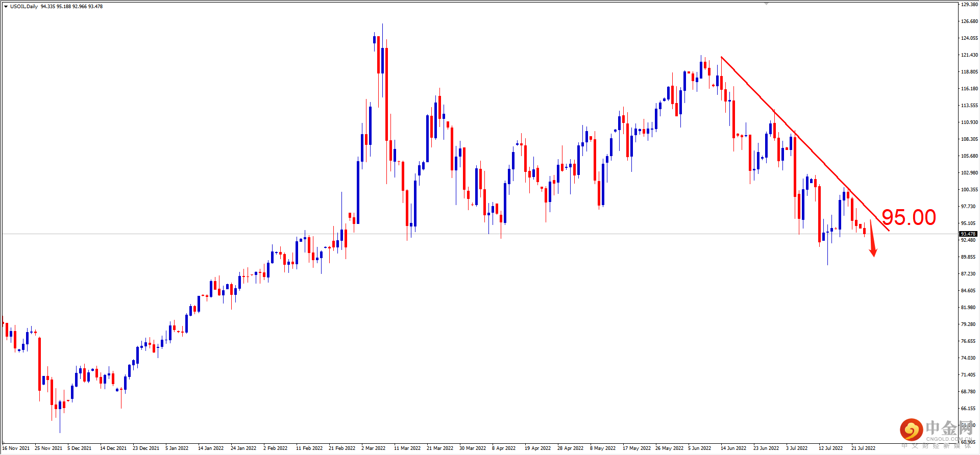Click the 3 Jul 2022 date label
The height and width of the screenshot is (455, 980).
pyautogui.click(x=797, y=448)
